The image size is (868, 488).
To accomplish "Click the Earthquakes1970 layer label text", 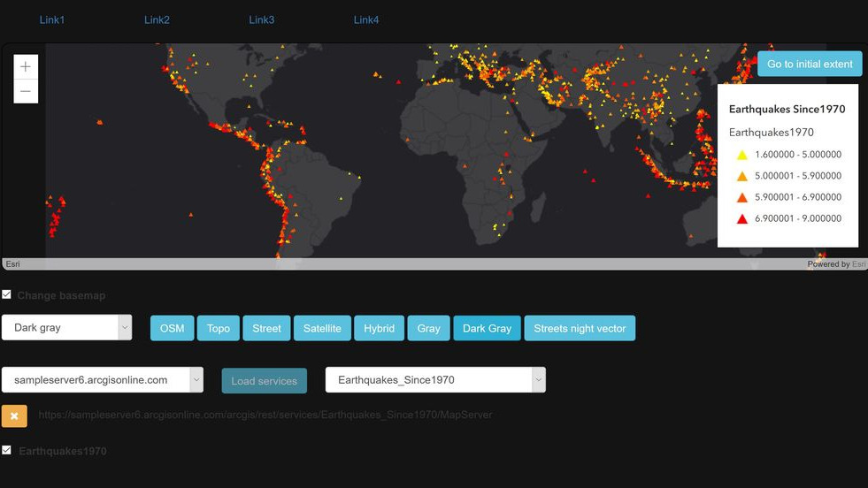I will pos(63,451).
